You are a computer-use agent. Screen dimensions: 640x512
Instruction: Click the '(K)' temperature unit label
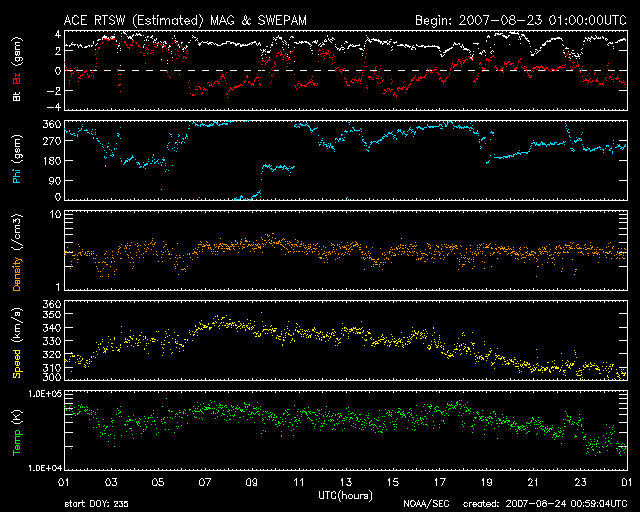tap(17, 417)
